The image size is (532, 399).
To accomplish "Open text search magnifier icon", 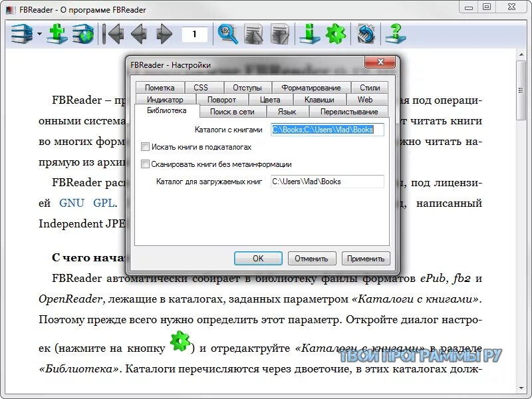I will [x=227, y=34].
